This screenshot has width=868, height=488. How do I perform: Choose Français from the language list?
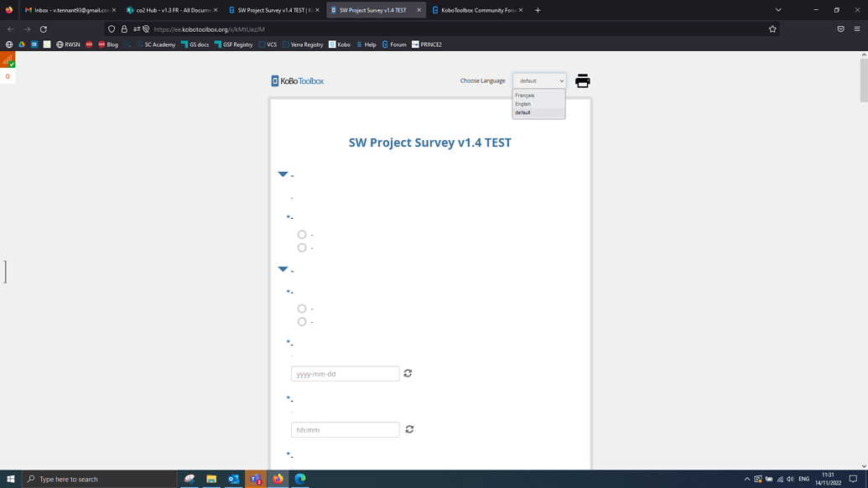pos(524,95)
